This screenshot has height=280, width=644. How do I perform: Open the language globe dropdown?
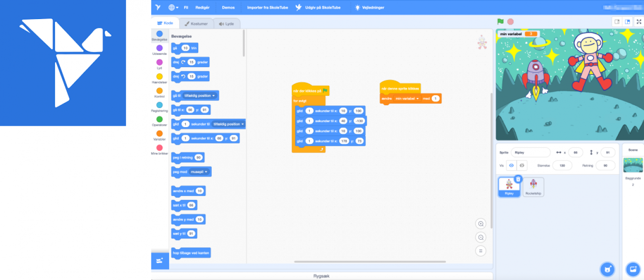tap(173, 7)
